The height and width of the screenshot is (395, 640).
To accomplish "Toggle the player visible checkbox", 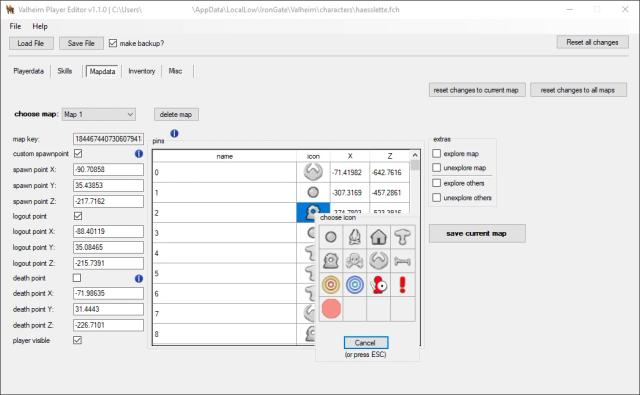I will tap(77, 340).
